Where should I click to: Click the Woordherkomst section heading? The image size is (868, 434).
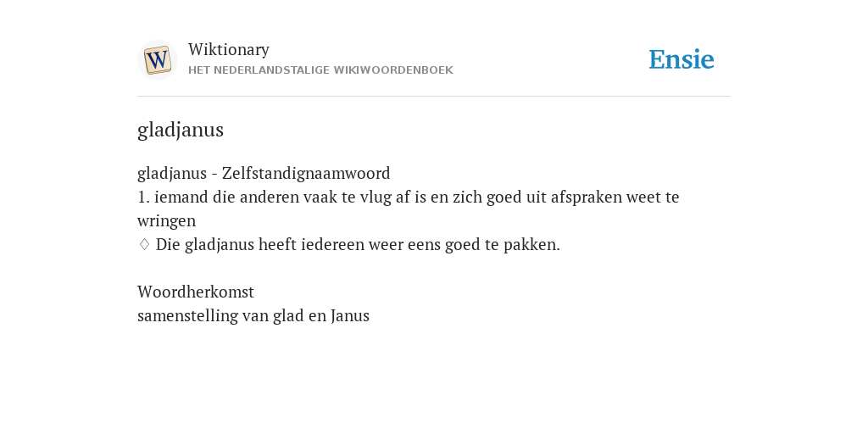coord(196,292)
